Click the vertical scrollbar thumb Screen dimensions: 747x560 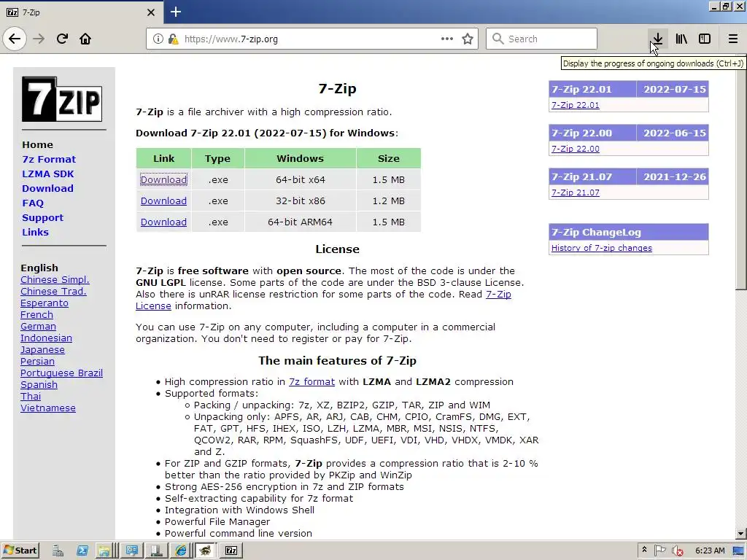(741, 176)
